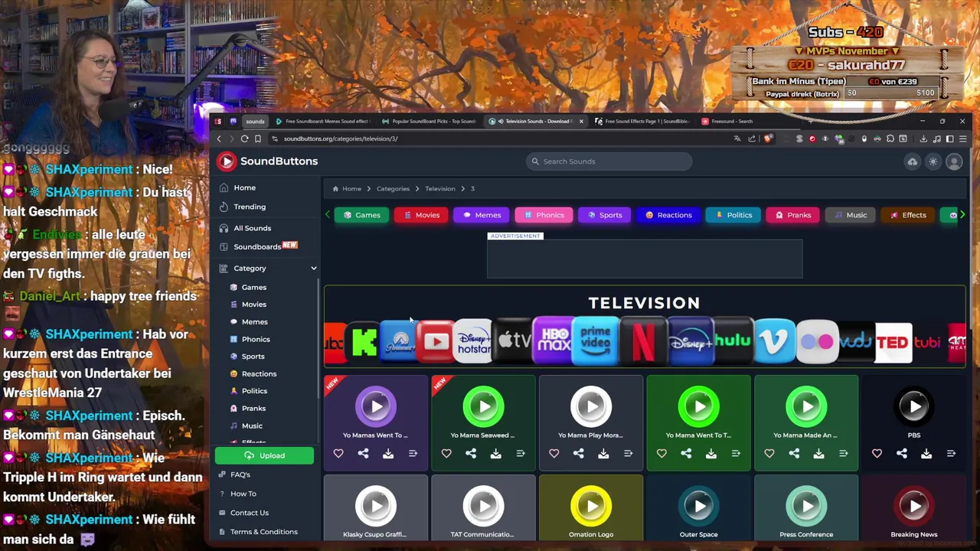
Task: Share the Yo Mama Seaweed sound
Action: pyautogui.click(x=471, y=454)
